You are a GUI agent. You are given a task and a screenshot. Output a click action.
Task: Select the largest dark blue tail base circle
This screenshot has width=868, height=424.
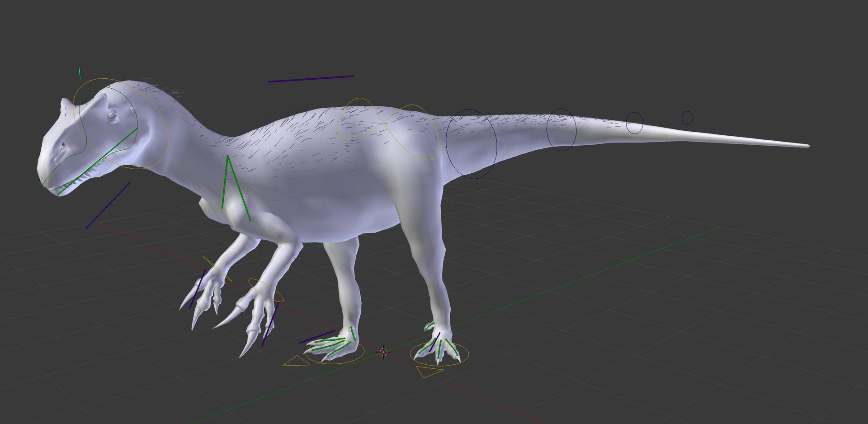pos(472,143)
